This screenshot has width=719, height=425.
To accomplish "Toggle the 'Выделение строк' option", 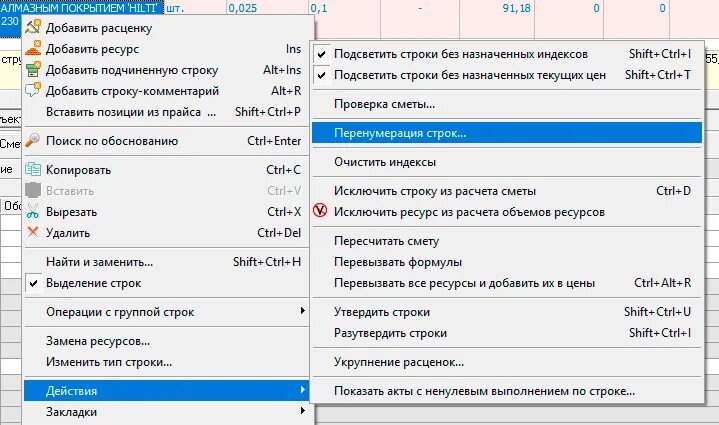I will (x=167, y=283).
